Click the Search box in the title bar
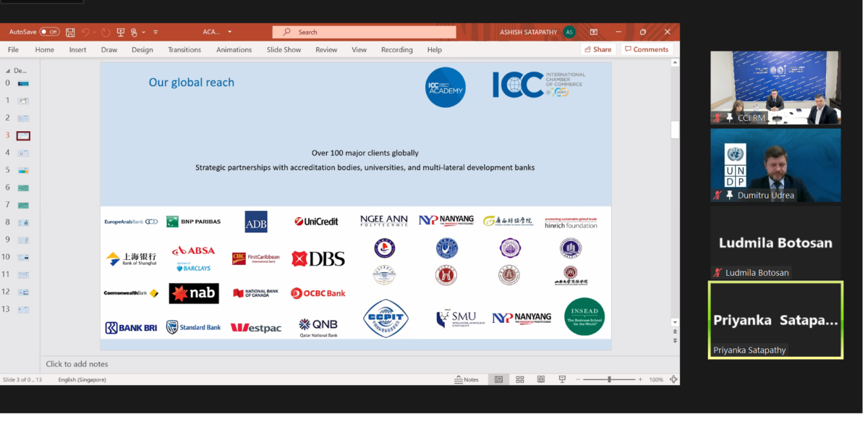The image size is (868, 430). click(364, 32)
